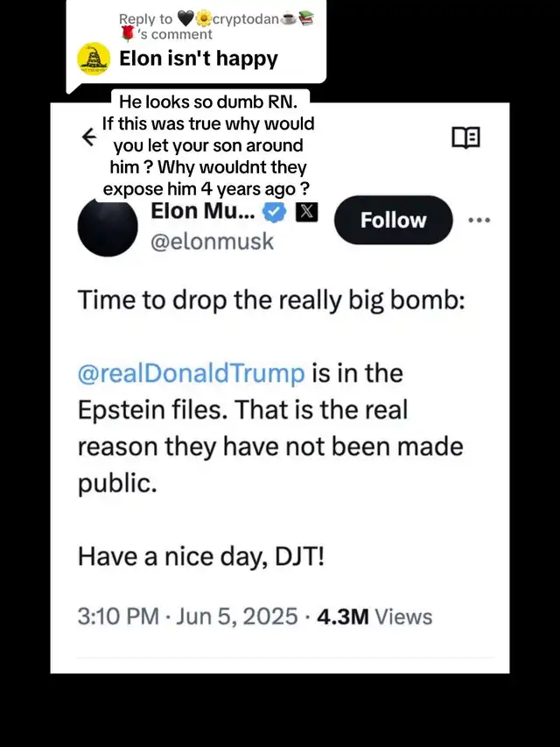Click the 3:10 PM timestamp

click(x=118, y=616)
